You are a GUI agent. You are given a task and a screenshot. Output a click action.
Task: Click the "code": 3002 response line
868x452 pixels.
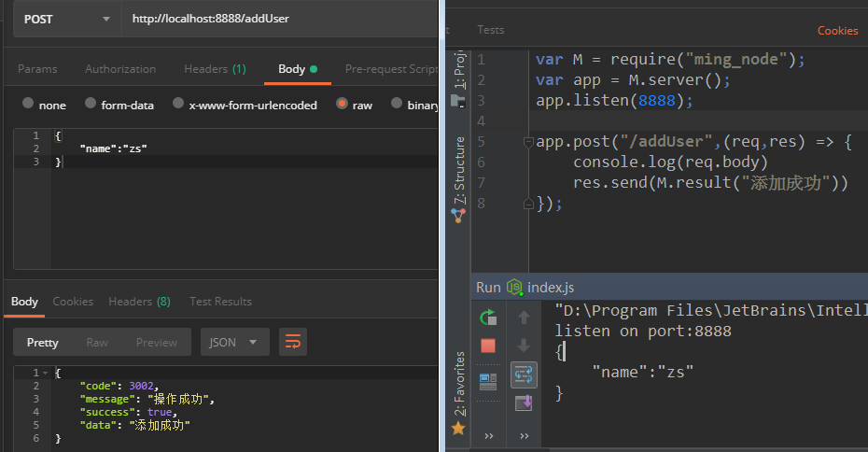119,386
